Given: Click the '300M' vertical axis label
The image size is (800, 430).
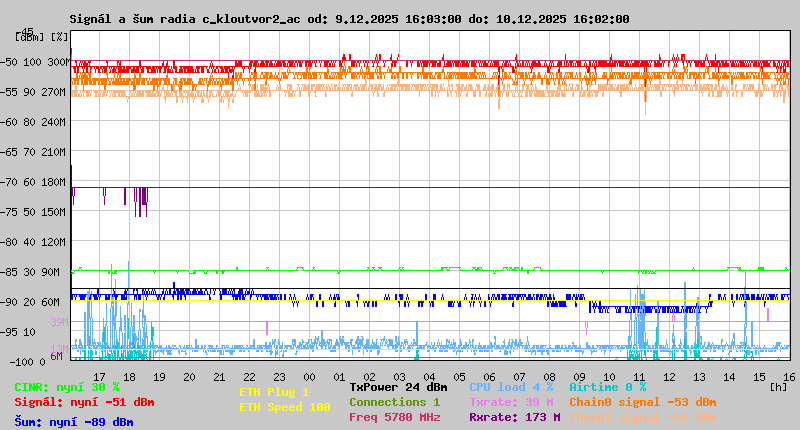Looking at the screenshot, I should click(58, 62).
